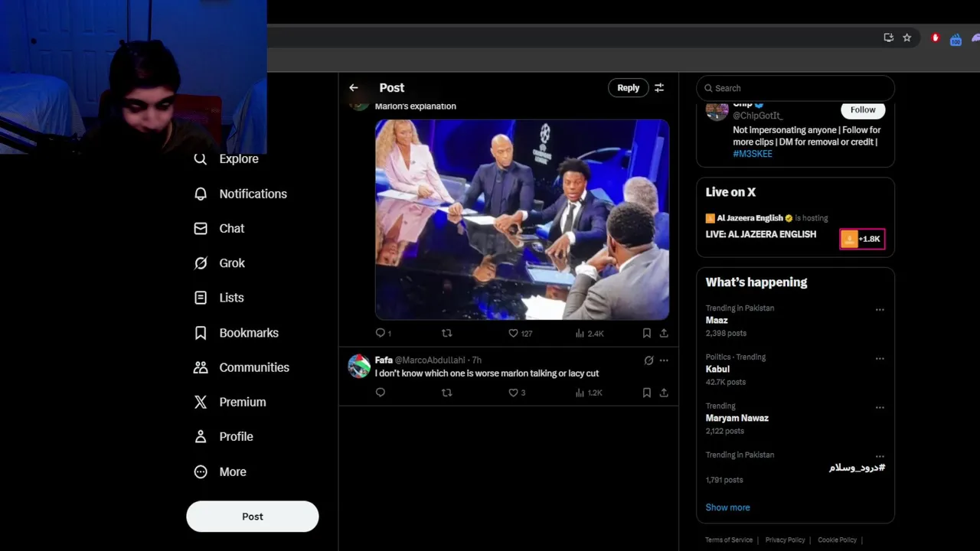Like the post with 127 likes
The image size is (980, 551).
(x=514, y=333)
